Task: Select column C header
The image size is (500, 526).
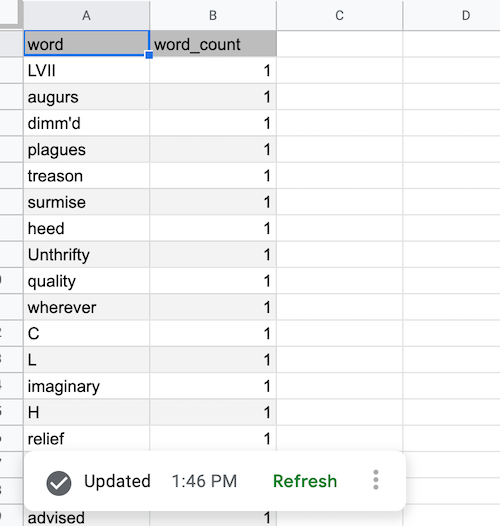Action: point(340,15)
